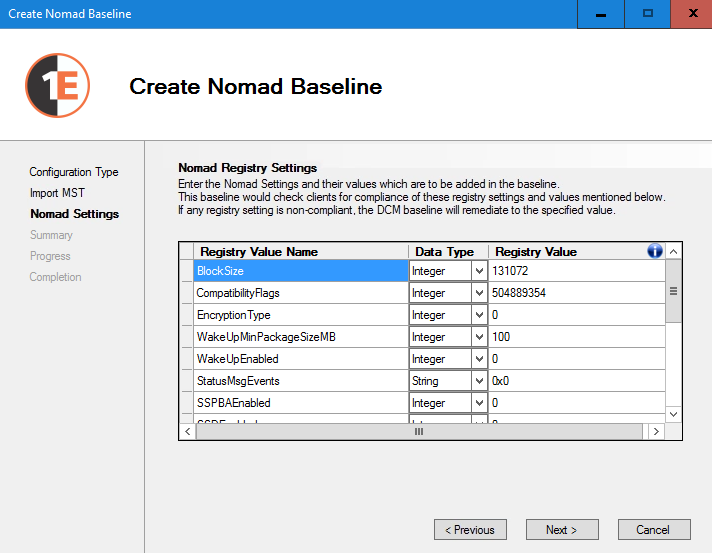Select the row header for SSPBAEnabled
Screen dimensions: 712x553
(x=186, y=403)
